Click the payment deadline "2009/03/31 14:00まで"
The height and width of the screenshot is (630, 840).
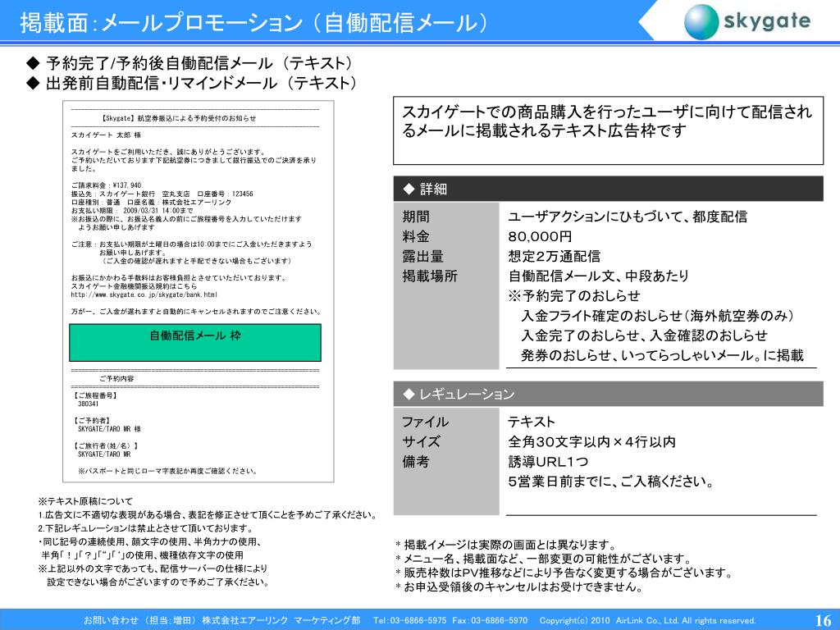(x=158, y=211)
